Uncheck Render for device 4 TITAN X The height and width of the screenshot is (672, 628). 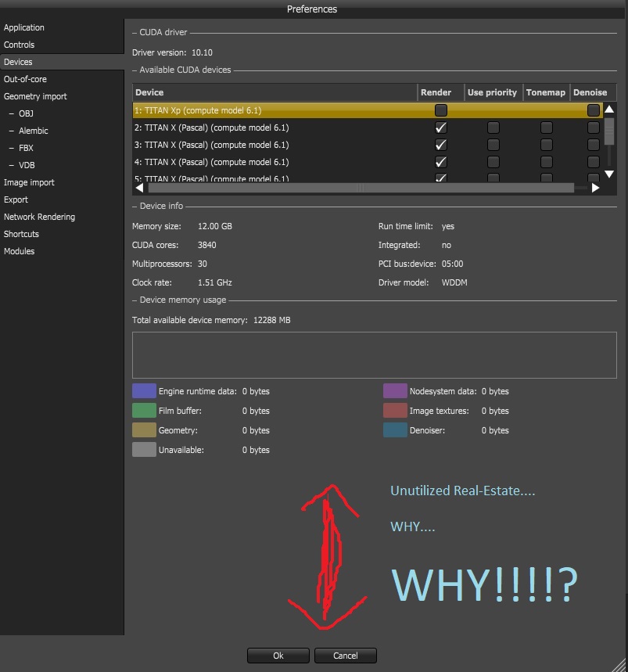[x=441, y=162]
